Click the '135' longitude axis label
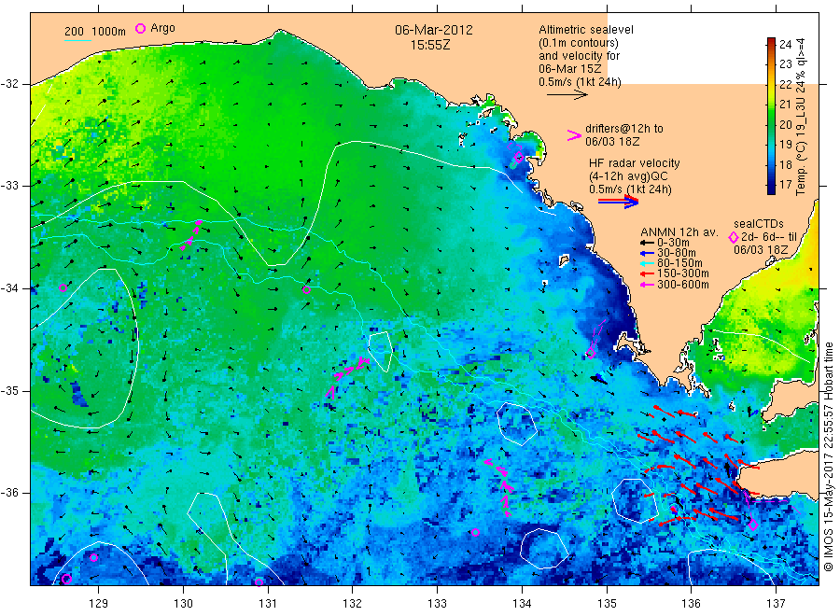 pos(607,604)
